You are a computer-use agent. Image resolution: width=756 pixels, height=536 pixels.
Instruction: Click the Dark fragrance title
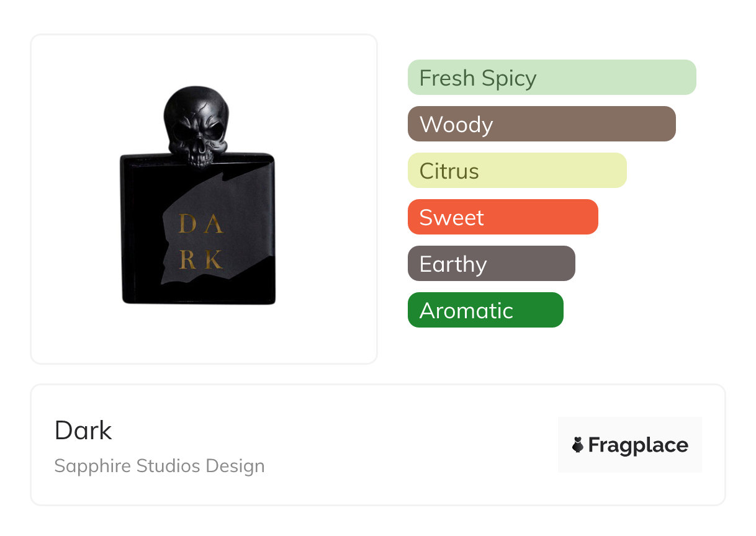click(x=83, y=431)
